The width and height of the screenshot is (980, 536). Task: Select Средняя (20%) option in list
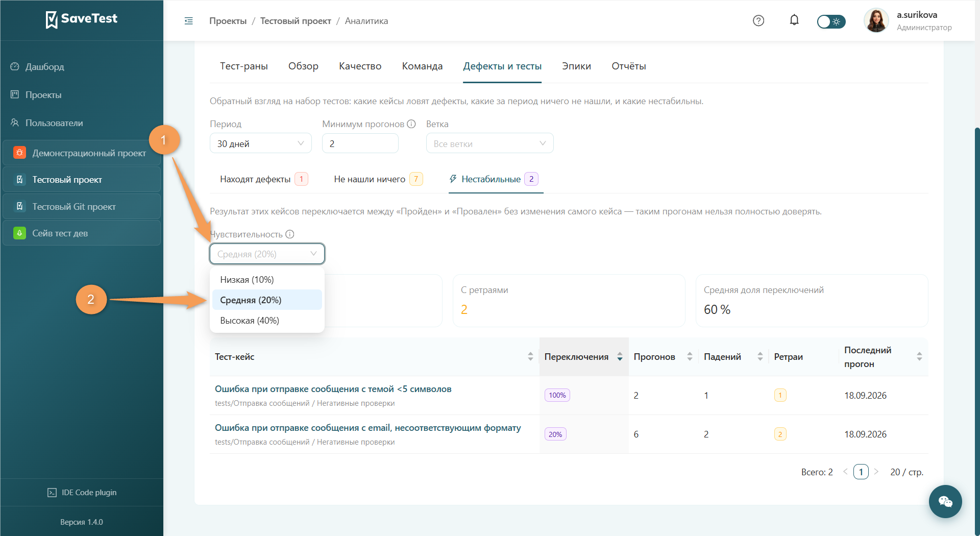click(x=267, y=300)
